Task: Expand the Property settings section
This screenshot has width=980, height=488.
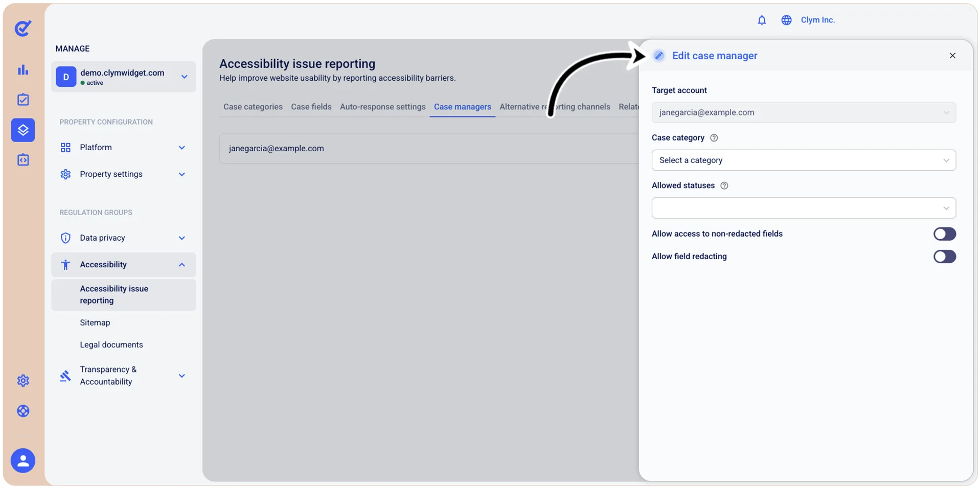Action: point(181,174)
